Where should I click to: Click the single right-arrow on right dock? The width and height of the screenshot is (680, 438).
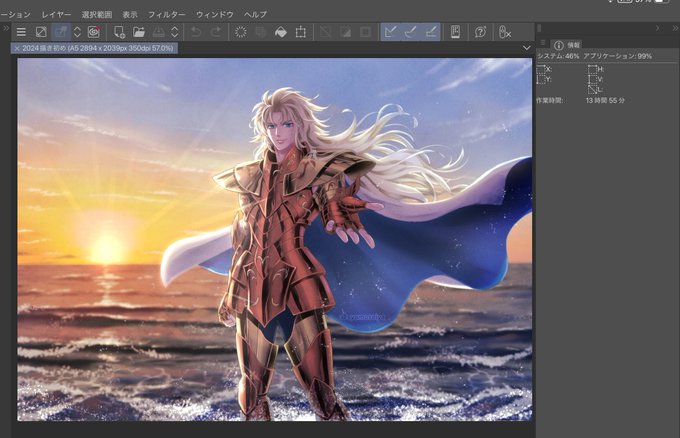pyautogui.click(x=658, y=28)
